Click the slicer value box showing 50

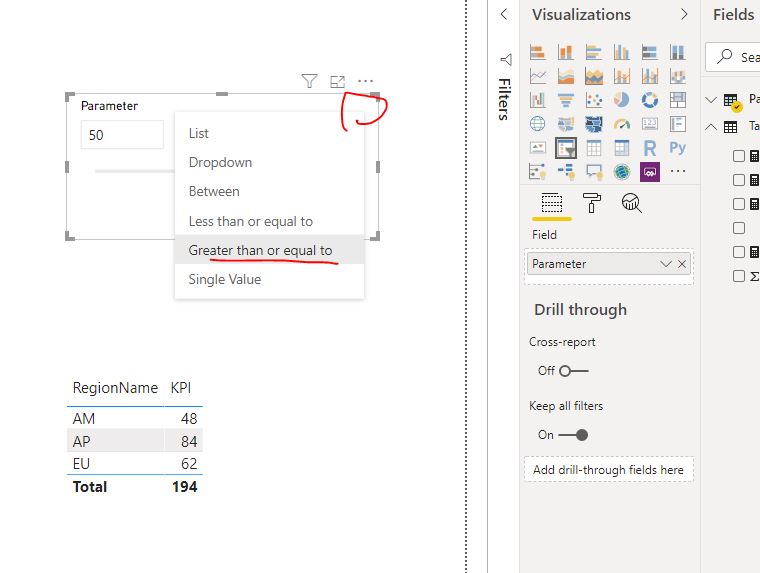click(122, 135)
